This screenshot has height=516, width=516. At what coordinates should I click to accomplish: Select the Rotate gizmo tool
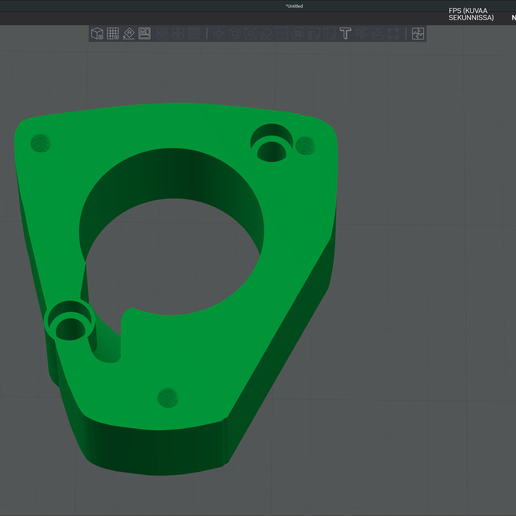pos(235,34)
